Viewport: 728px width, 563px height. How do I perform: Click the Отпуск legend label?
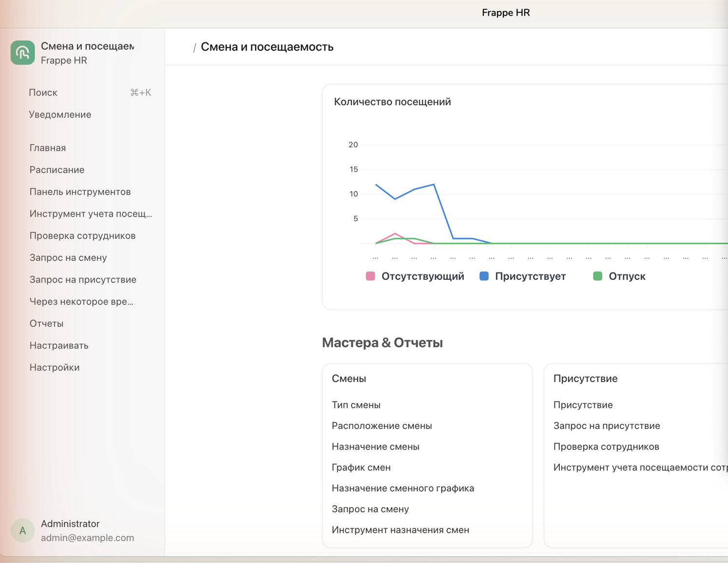(627, 276)
